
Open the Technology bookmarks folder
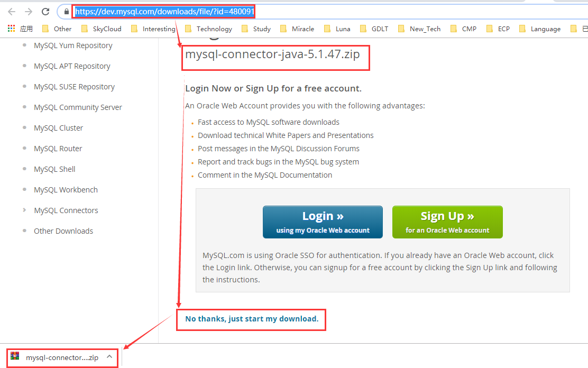[x=208, y=29]
